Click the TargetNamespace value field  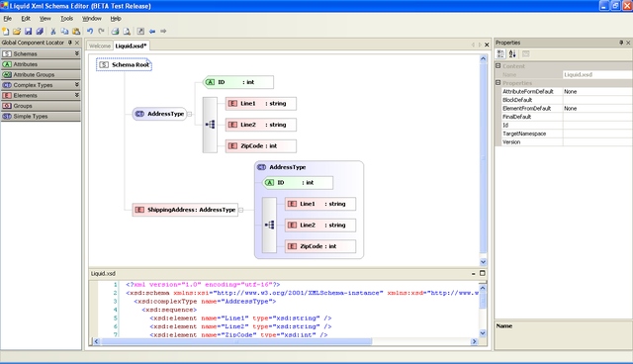pos(597,134)
